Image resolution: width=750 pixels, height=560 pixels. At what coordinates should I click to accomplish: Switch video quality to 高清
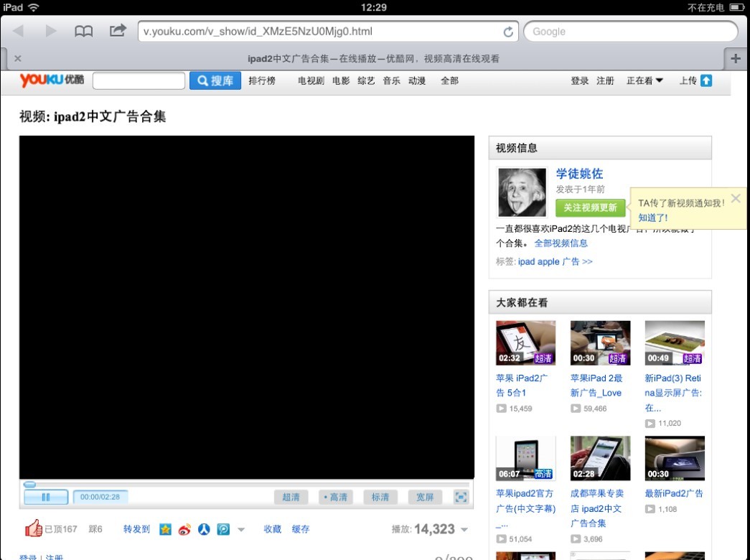coord(336,497)
